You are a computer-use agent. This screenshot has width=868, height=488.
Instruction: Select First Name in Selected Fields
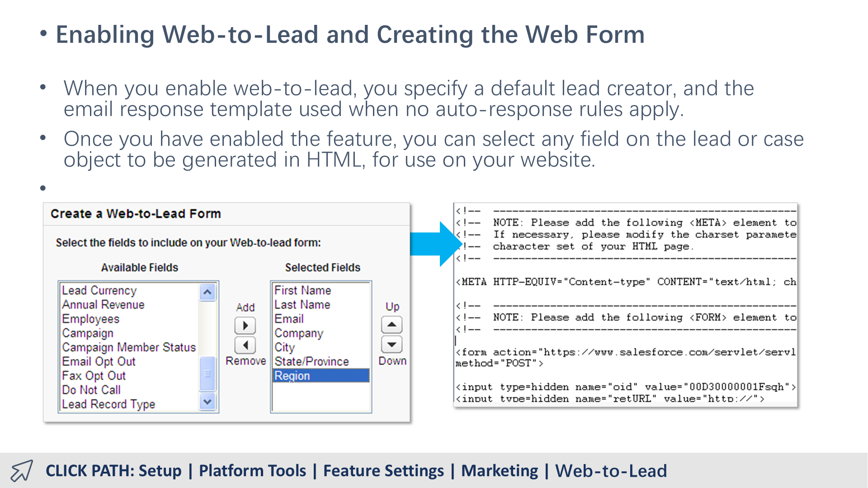(x=302, y=291)
